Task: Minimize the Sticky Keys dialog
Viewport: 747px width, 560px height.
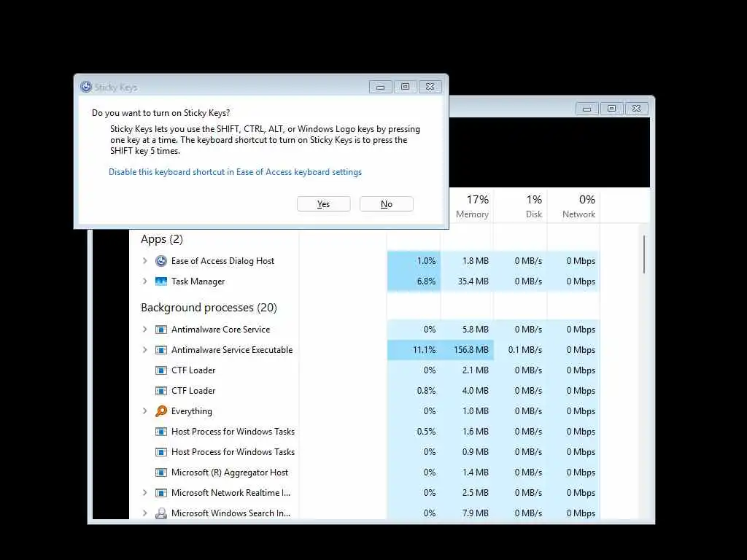Action: 380,87
